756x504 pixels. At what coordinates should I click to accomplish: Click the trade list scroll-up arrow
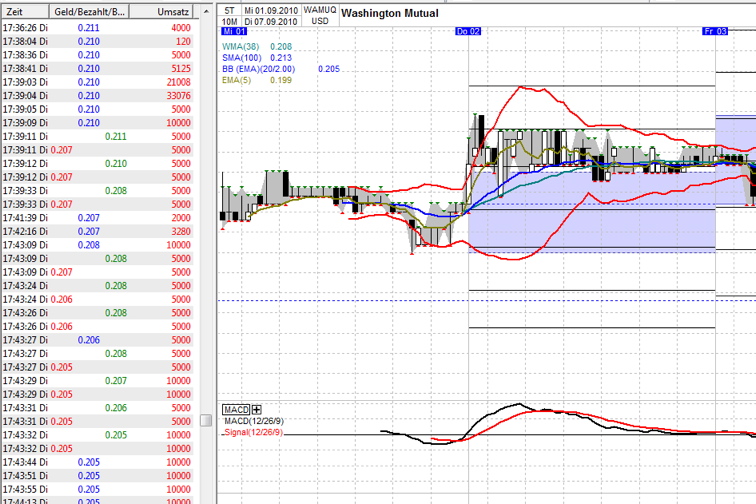pos(206,12)
